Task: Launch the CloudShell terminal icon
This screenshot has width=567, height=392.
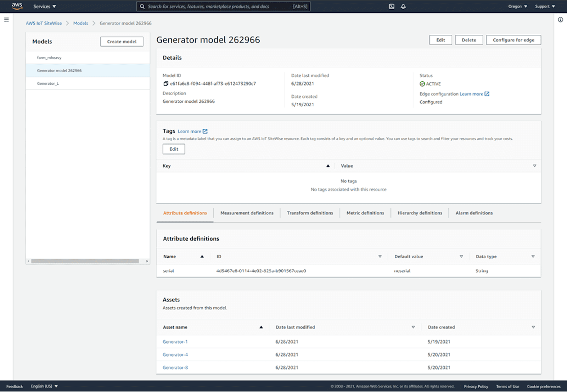Action: tap(392, 6)
